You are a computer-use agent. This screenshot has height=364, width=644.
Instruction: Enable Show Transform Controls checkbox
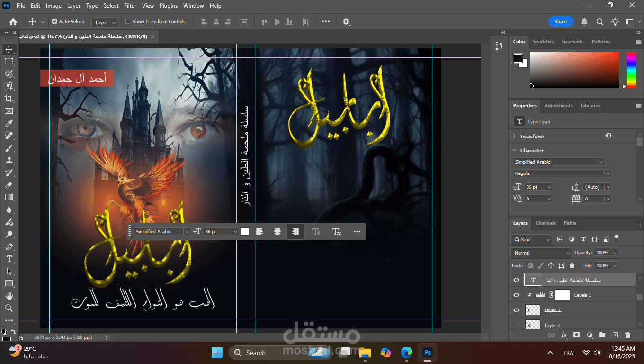(128, 22)
